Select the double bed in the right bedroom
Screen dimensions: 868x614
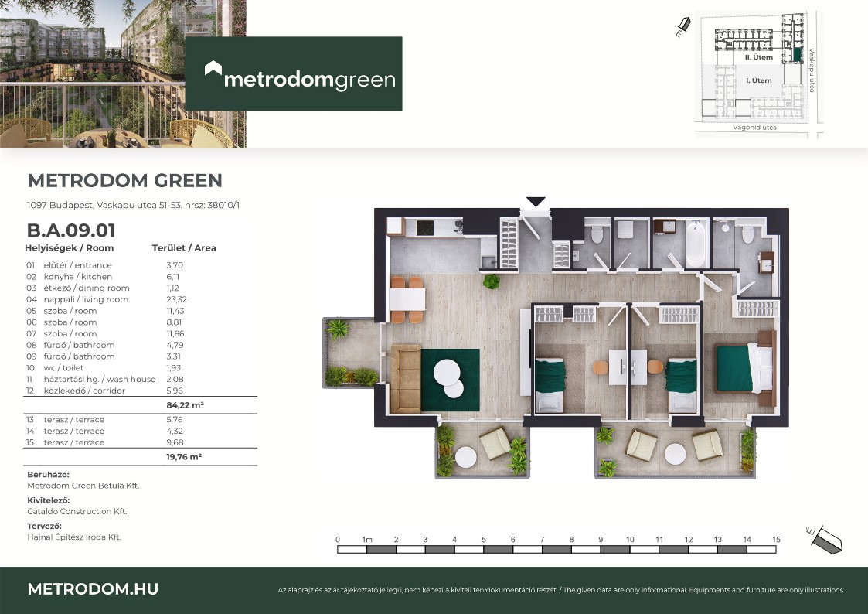(744, 368)
